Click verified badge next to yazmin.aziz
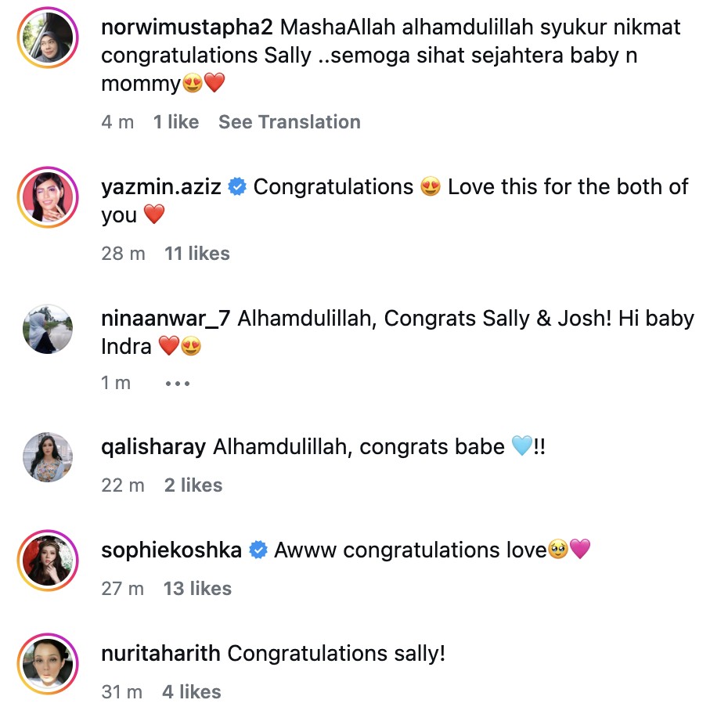The width and height of the screenshot is (728, 725). pos(238,187)
